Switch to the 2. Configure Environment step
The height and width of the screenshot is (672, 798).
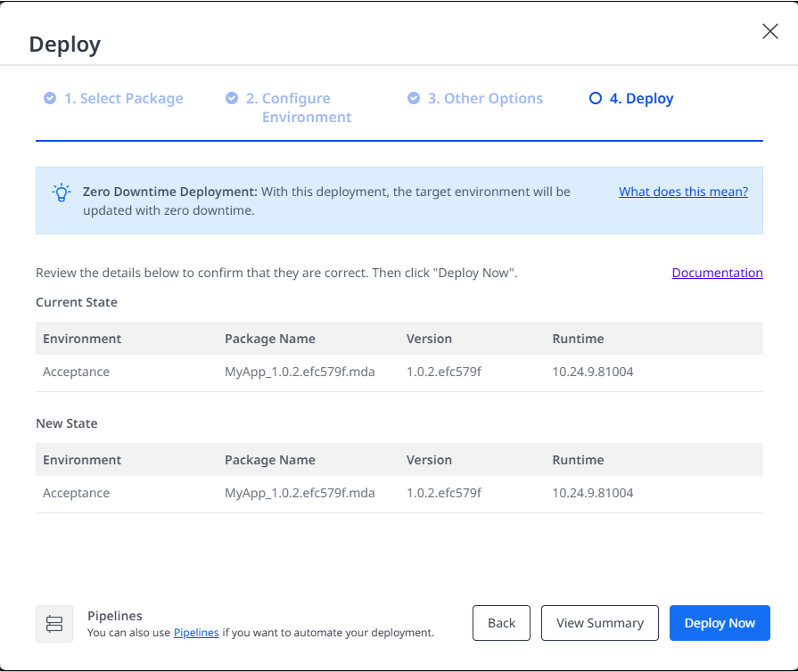tap(298, 107)
